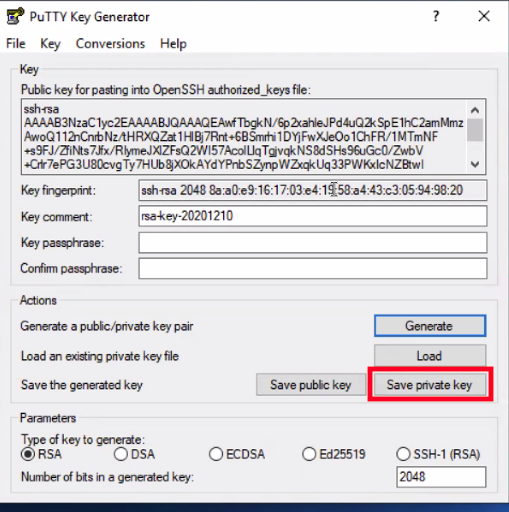Click the PuTTY Key Generator title icon

coord(15,16)
